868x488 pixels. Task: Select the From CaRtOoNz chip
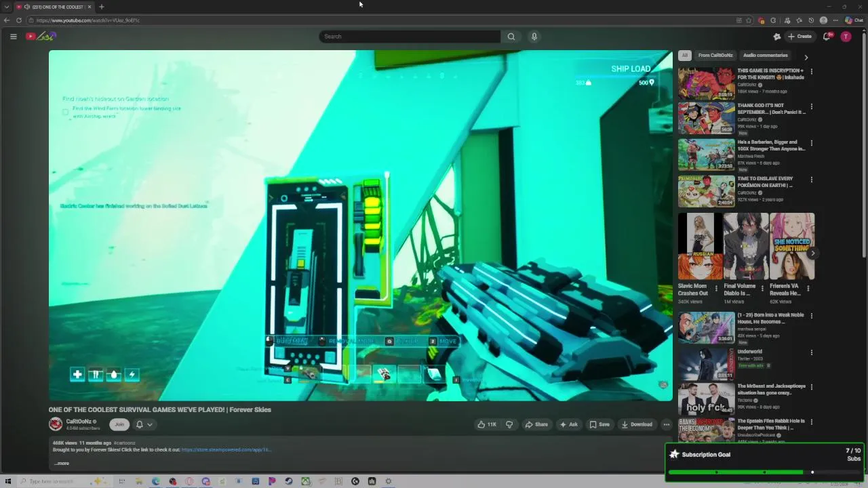tap(715, 56)
